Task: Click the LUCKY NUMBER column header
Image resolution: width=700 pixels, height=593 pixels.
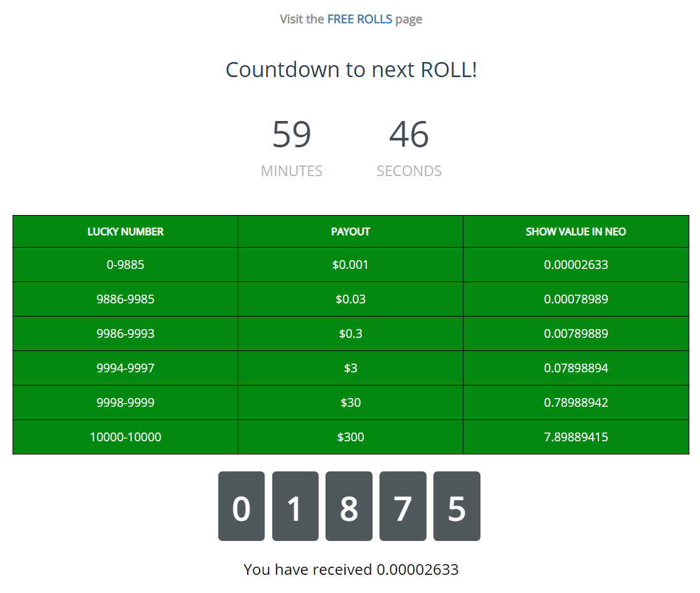Action: 125,231
